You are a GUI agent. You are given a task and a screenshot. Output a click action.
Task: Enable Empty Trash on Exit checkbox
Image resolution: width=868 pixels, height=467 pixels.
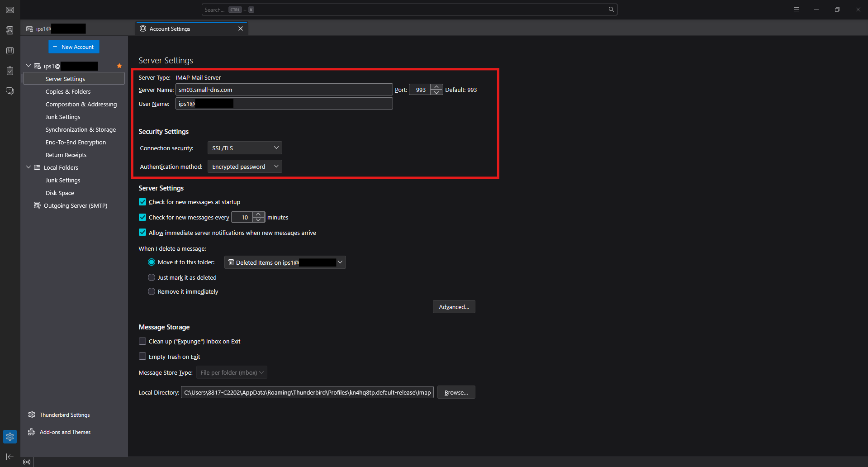[x=142, y=357]
